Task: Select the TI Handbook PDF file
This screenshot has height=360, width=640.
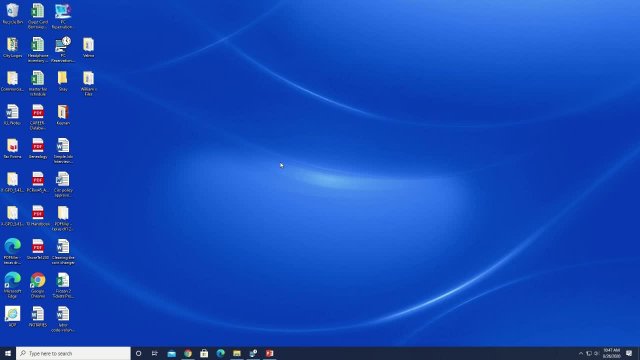Action: tap(38, 216)
